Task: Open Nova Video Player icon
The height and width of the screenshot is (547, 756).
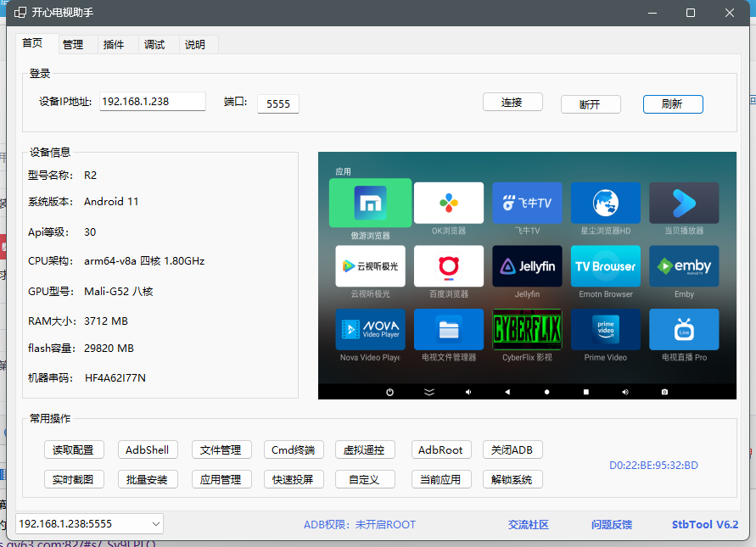Action: coord(370,329)
